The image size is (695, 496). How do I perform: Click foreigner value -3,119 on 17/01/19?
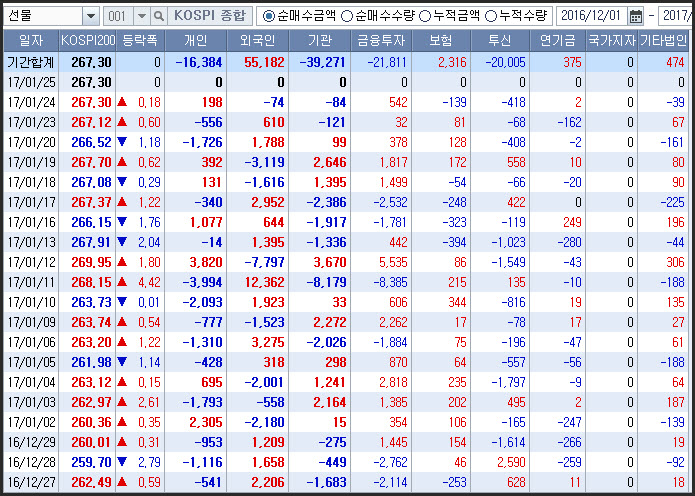[265, 162]
